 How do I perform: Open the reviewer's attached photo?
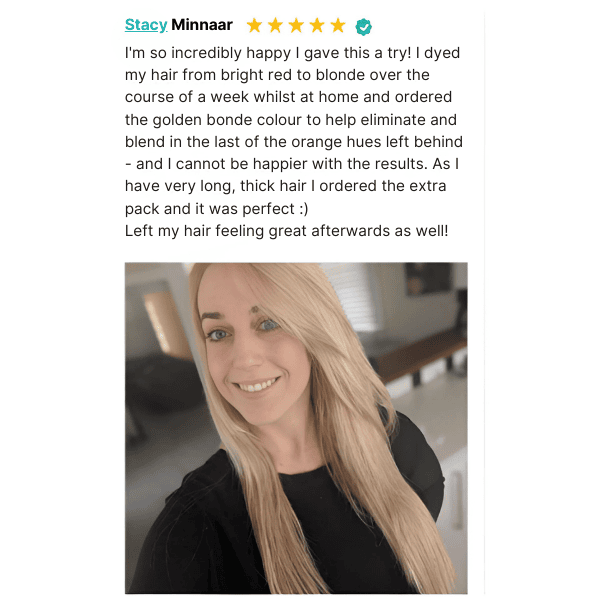click(296, 428)
